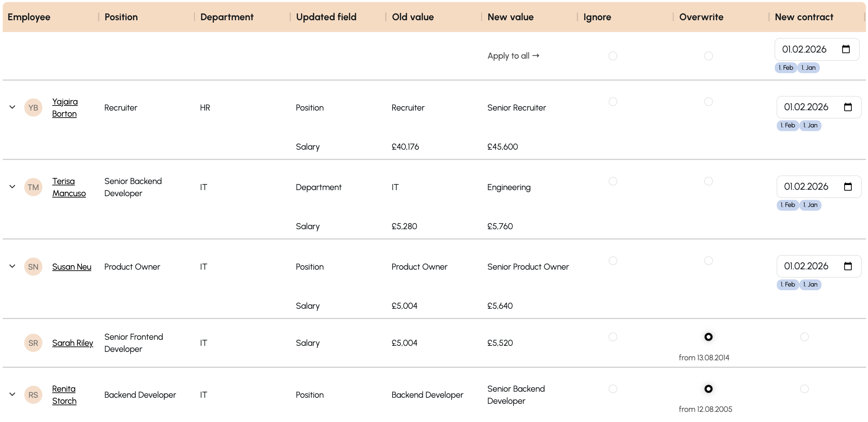Open calendar icon for Susan Neu's contract date
The height and width of the screenshot is (422, 868).
click(848, 266)
